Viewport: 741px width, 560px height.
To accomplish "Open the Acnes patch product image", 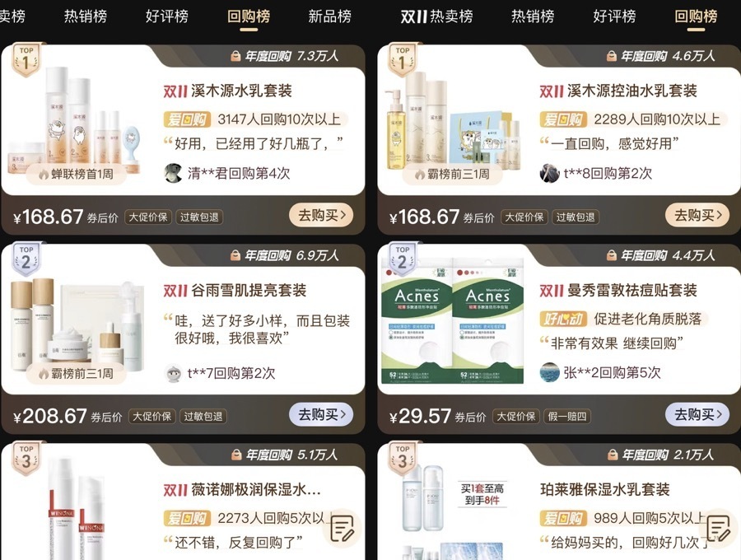I will tap(452, 321).
